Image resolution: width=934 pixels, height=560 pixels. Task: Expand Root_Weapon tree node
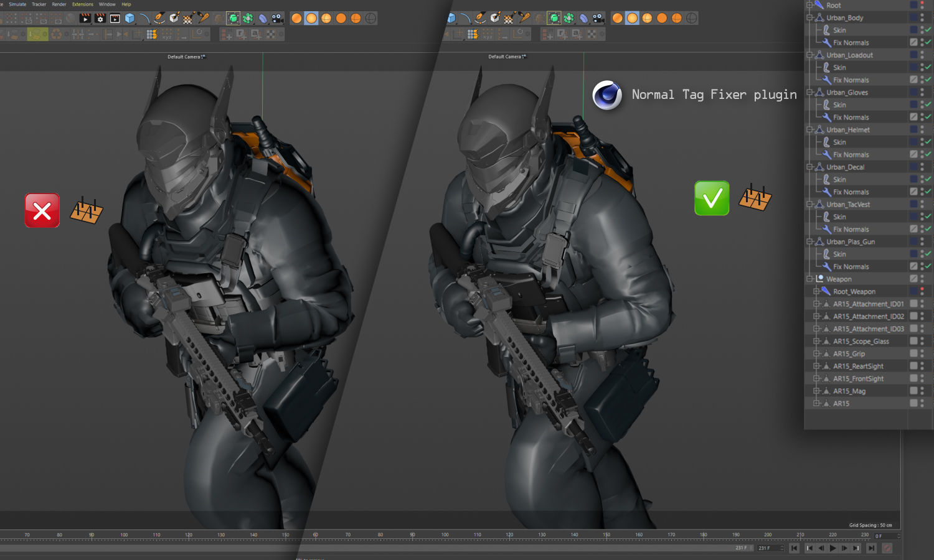tap(816, 291)
